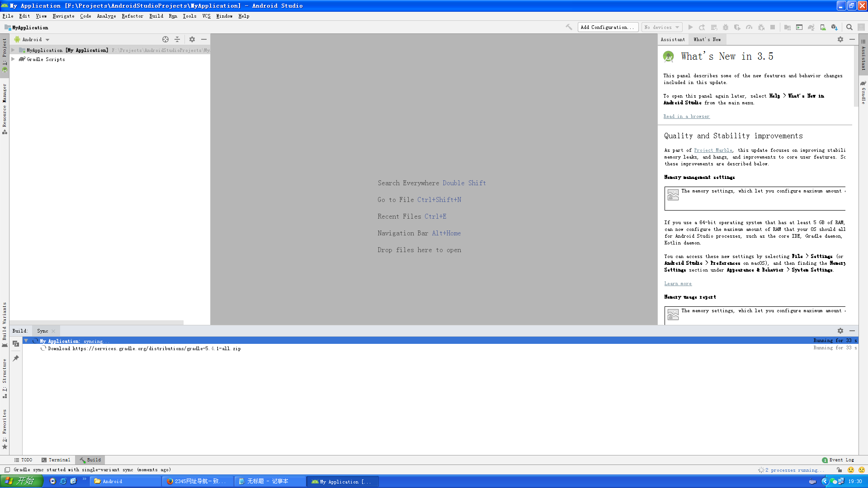Toggle the Assistant tool window on right edge

(x=863, y=55)
